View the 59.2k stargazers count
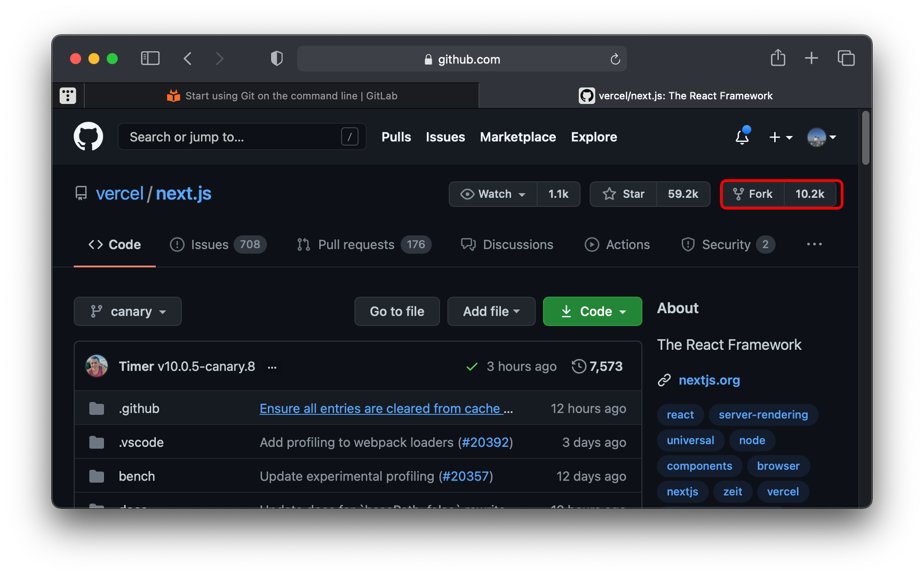 click(x=683, y=194)
